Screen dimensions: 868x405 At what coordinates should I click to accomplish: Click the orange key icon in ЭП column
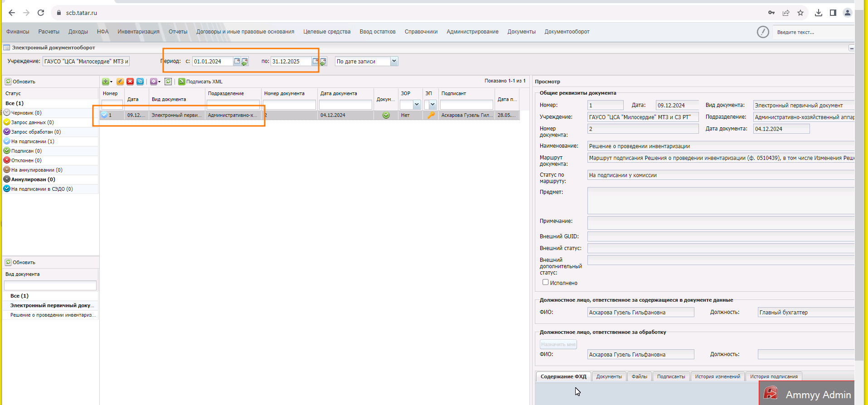pyautogui.click(x=431, y=115)
